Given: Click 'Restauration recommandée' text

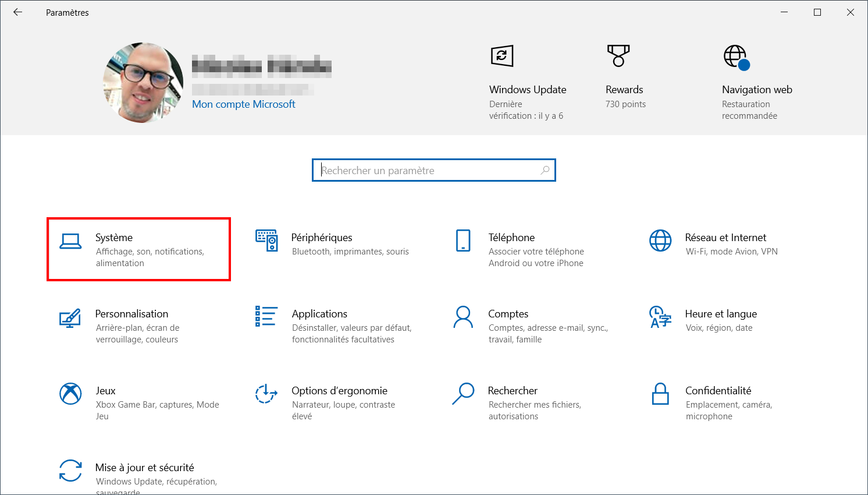Looking at the screenshot, I should [x=749, y=110].
